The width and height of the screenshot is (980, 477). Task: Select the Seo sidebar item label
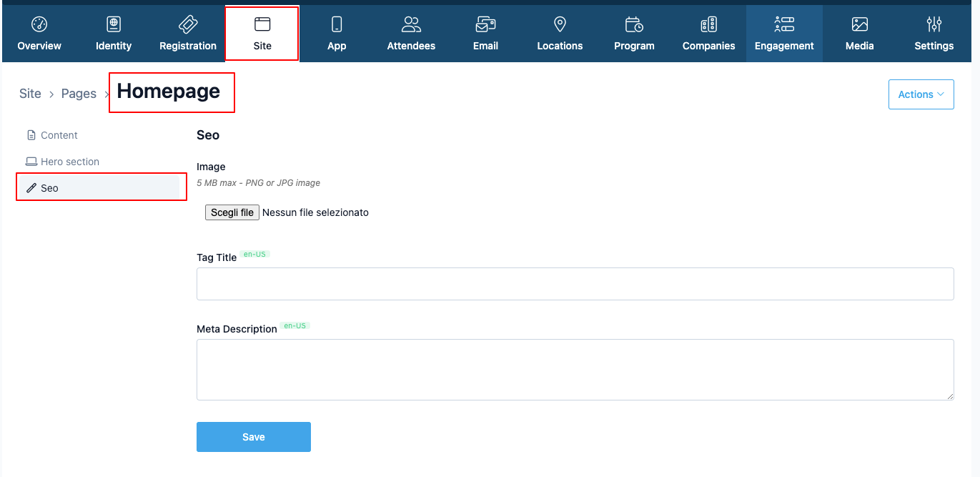point(49,188)
